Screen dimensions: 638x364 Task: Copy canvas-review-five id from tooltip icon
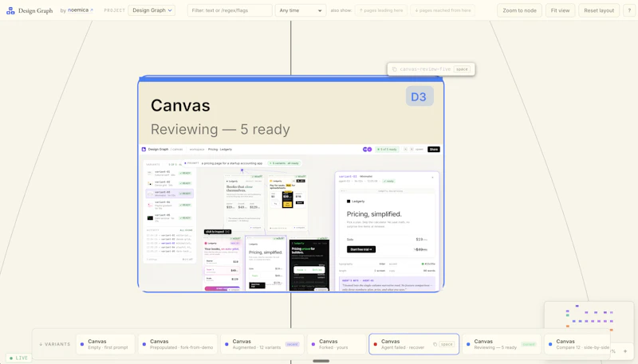coord(394,69)
